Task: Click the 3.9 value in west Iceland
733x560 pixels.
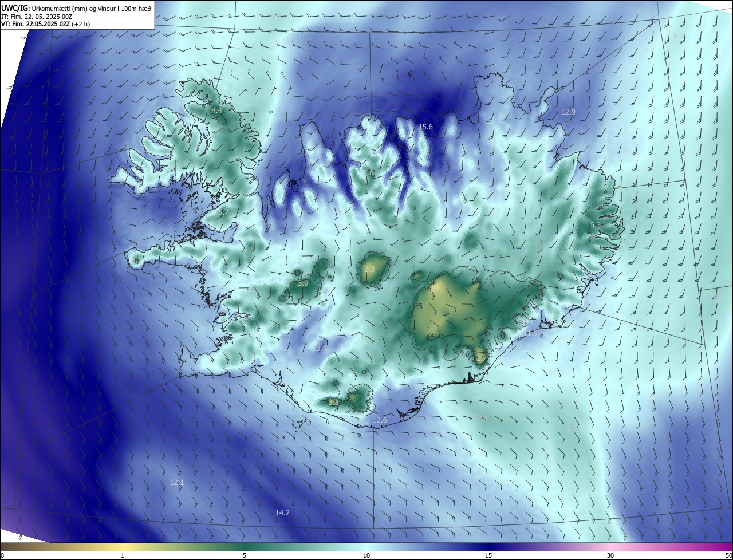Action: tap(303, 283)
